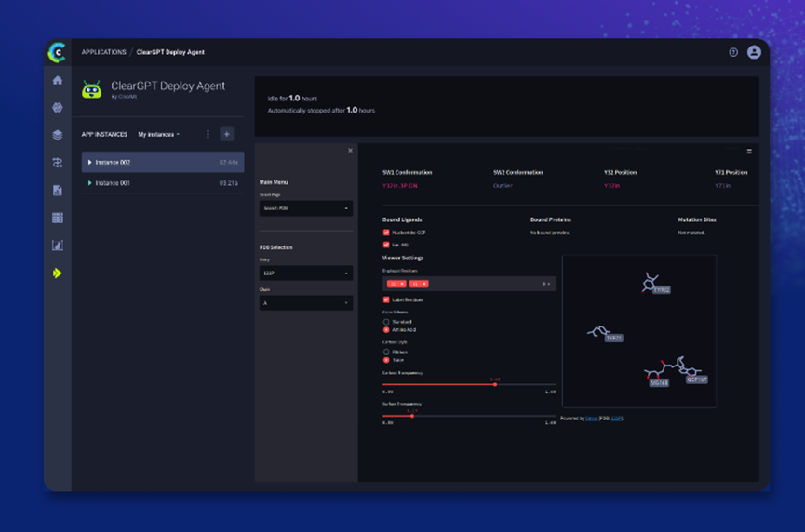The image size is (805, 532).
Task: Remove the first displayed residue tag
Action: pyautogui.click(x=402, y=284)
